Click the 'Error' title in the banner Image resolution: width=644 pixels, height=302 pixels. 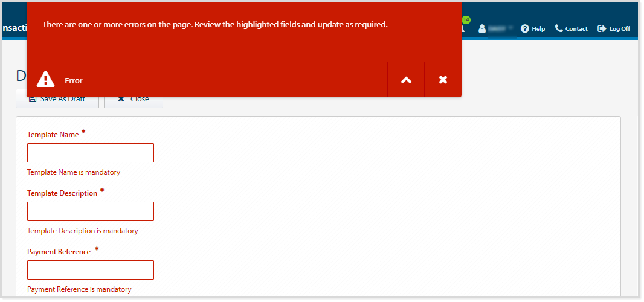74,80
